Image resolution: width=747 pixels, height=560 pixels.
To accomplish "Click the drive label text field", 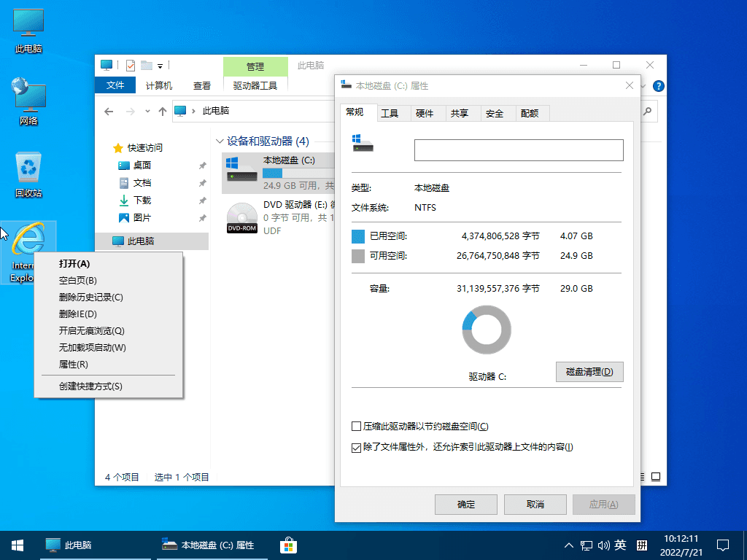I will tap(519, 150).
